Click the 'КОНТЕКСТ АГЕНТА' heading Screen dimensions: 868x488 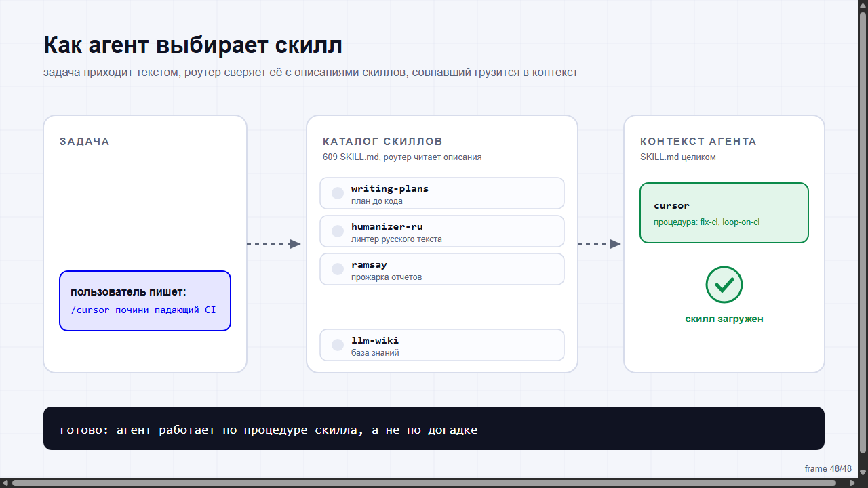[698, 142]
